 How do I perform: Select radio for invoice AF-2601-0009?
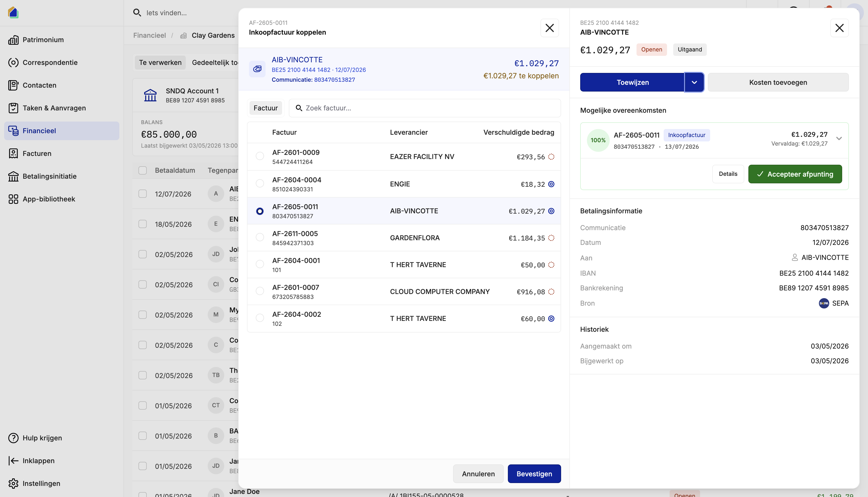(260, 156)
